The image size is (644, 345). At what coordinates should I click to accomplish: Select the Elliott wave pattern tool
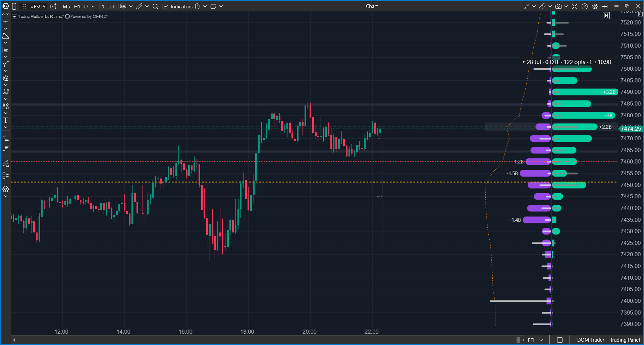click(6, 92)
